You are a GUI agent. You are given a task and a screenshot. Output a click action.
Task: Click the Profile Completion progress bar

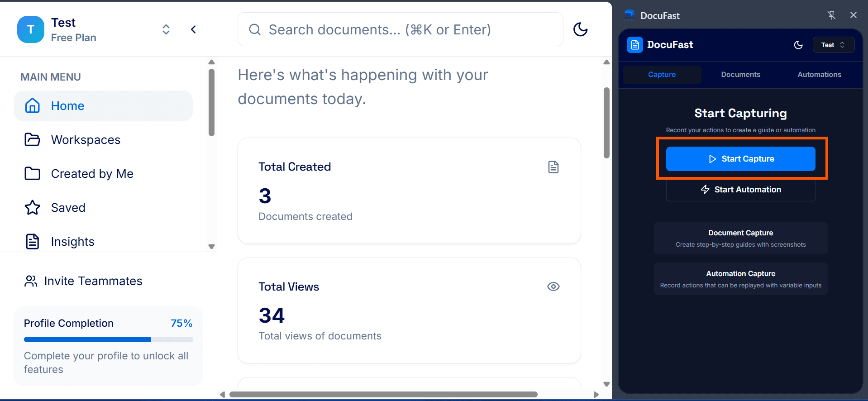[x=109, y=339]
